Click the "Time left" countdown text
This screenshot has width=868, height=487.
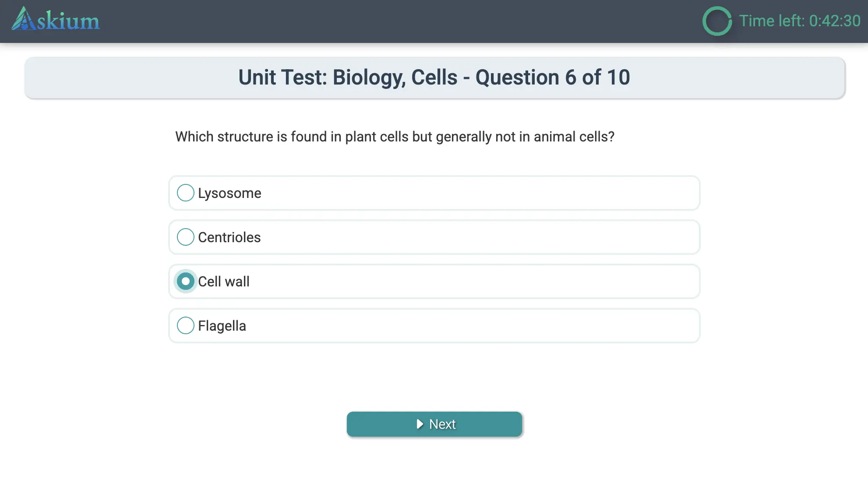pos(799,21)
